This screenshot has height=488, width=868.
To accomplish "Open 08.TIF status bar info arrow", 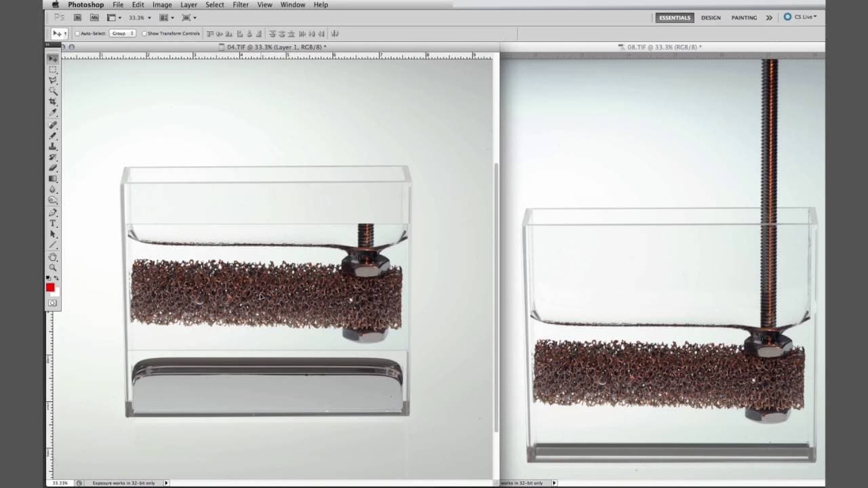I will [554, 483].
